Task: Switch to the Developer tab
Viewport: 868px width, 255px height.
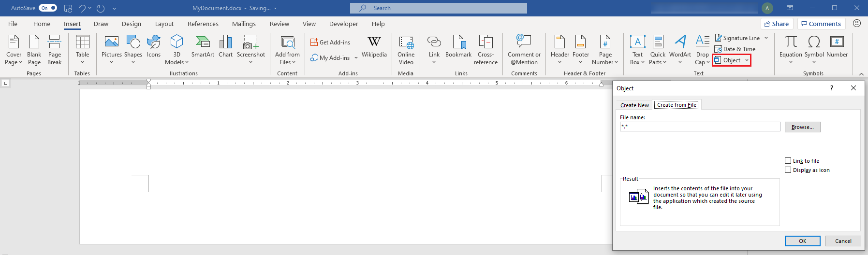Action: tap(344, 24)
